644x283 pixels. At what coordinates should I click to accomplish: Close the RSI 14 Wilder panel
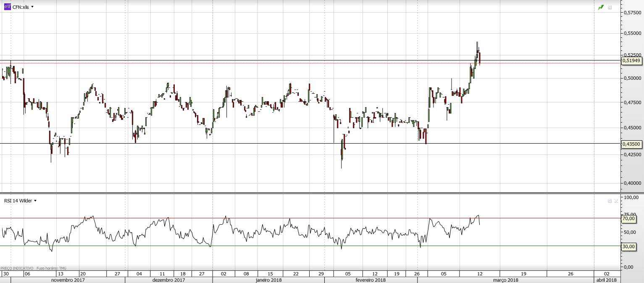point(616,201)
